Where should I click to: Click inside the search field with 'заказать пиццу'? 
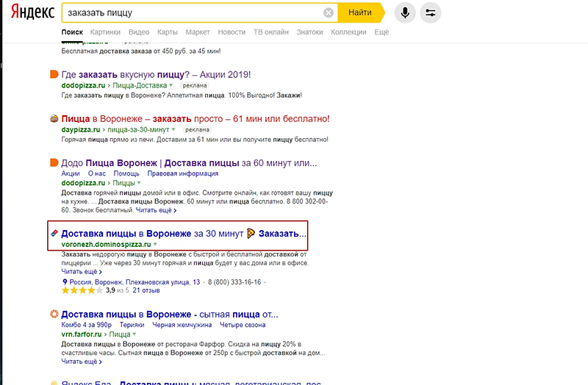point(191,12)
